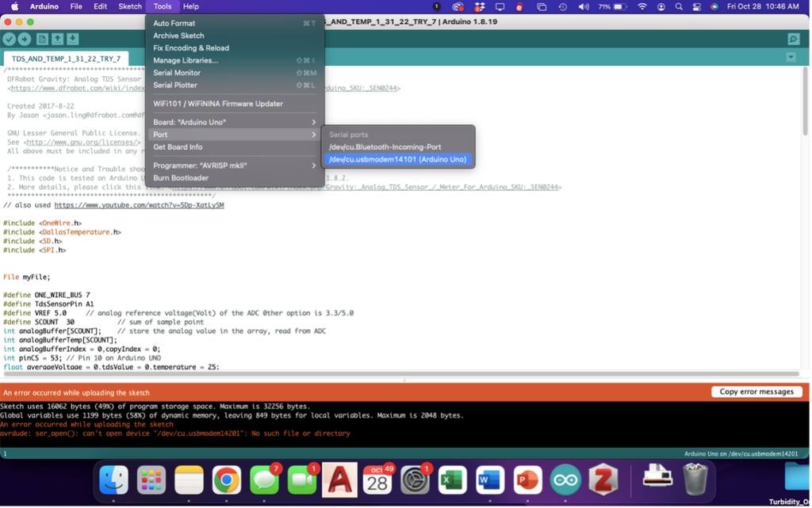The image size is (812, 508).
Task: Click the "File myFile;" code line
Action: (27, 277)
